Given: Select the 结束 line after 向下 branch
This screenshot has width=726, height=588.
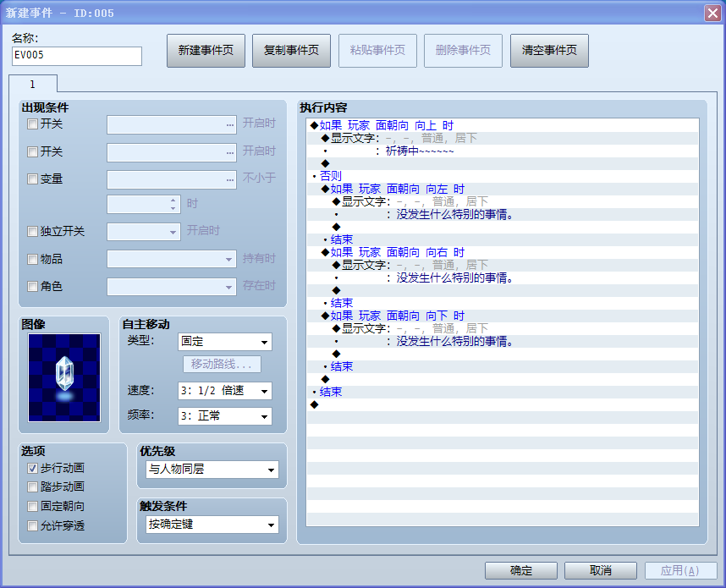Looking at the screenshot, I should 503,366.
